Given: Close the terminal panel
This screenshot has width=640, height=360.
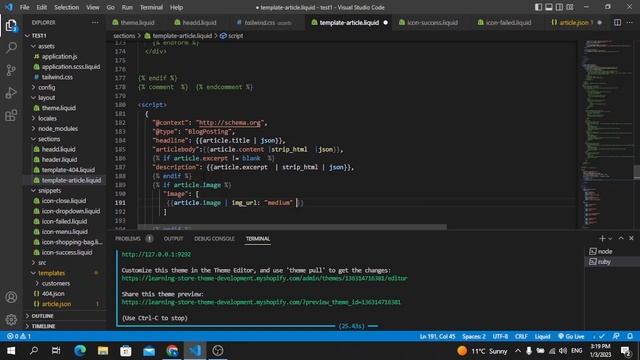Looking at the screenshot, I should tap(631, 238).
